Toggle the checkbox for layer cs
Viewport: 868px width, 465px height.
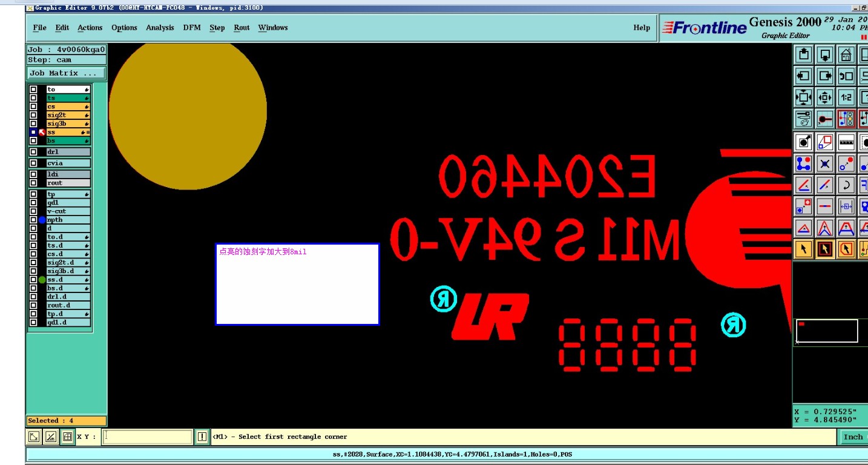(33, 107)
